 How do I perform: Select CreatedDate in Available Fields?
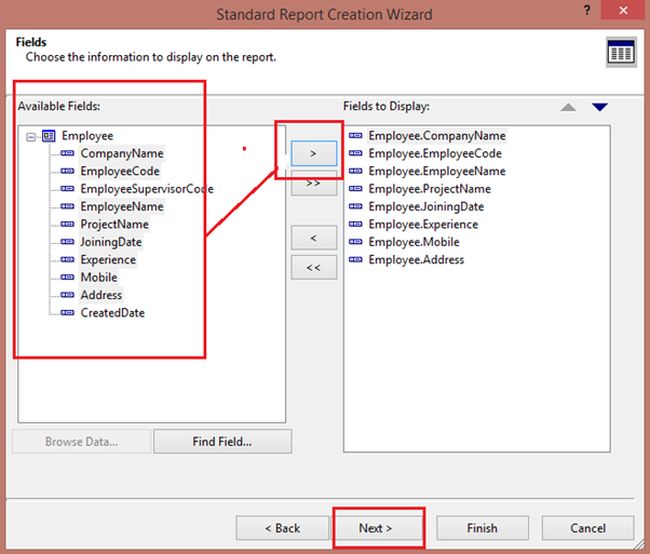point(112,313)
